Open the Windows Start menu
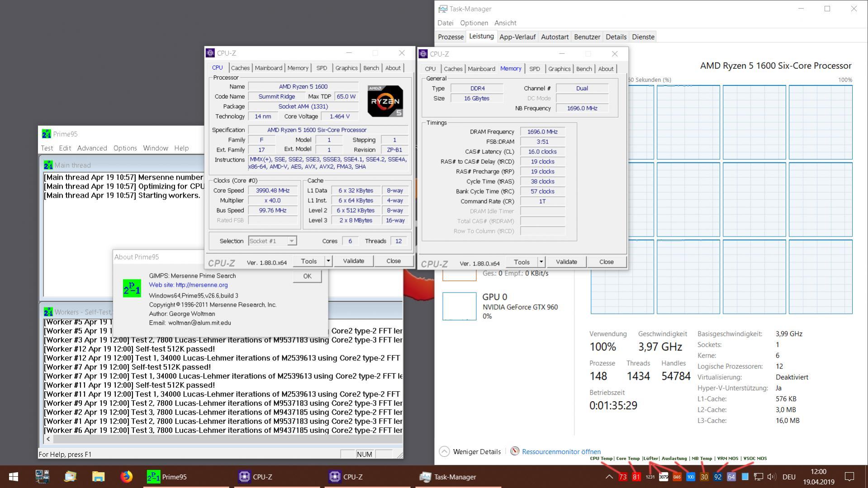The height and width of the screenshot is (488, 868). [x=14, y=477]
